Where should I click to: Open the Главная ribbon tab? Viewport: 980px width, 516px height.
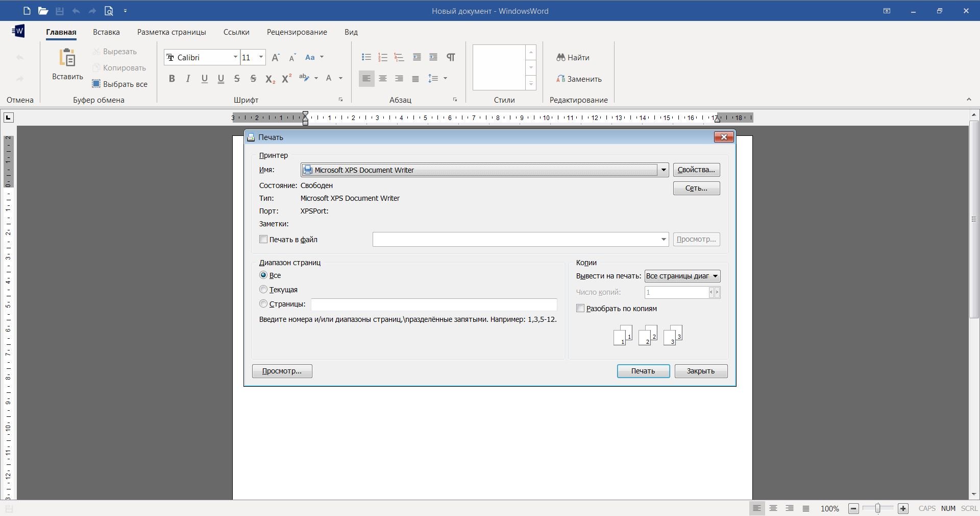pos(61,32)
